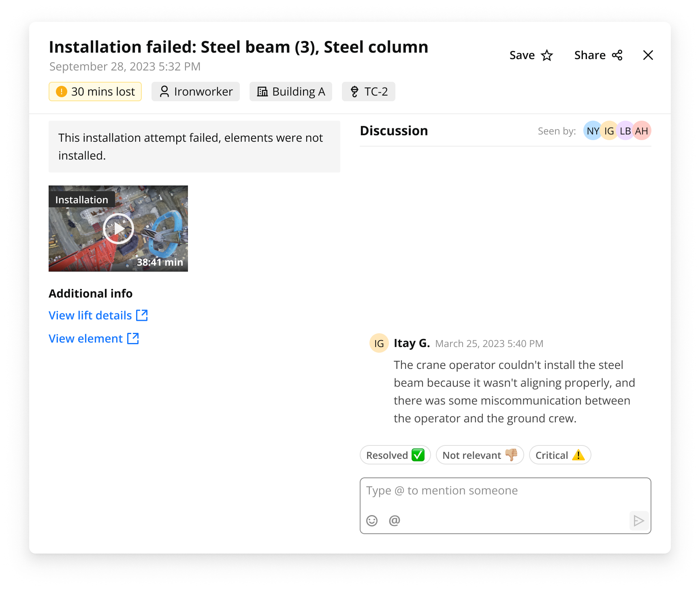Flag discussion as Critical
This screenshot has width=700, height=590.
pyautogui.click(x=559, y=455)
